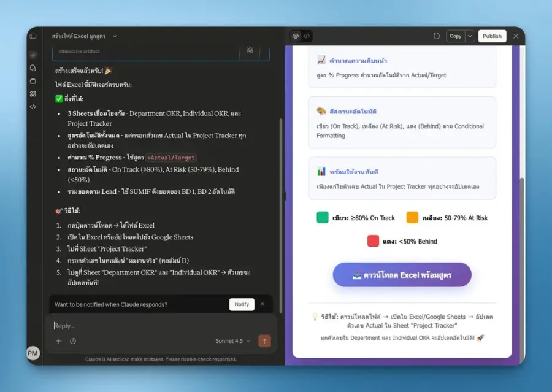Screen dimensions: 552x392
Task: Click the bar chart icon in ready-to-use card
Action: (321, 172)
